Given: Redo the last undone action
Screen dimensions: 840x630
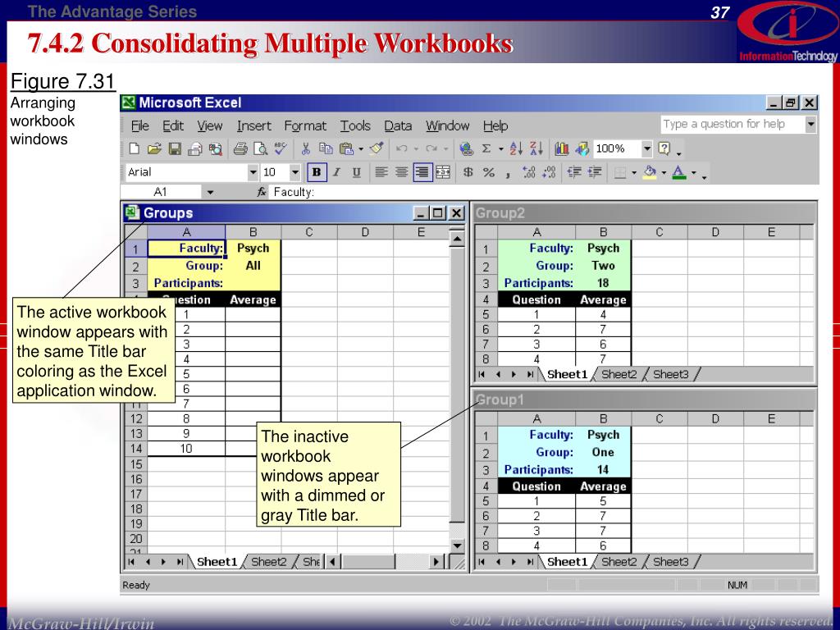Looking at the screenshot, I should [x=431, y=149].
